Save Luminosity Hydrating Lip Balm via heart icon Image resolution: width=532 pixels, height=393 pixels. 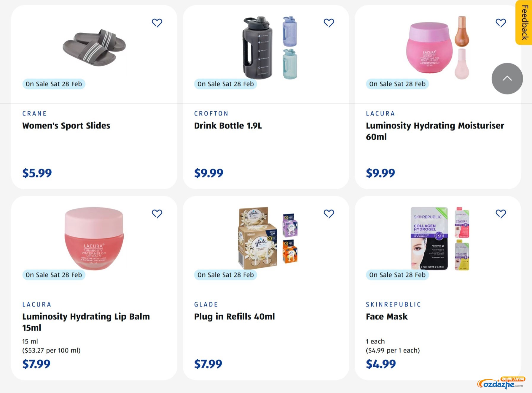[157, 214]
